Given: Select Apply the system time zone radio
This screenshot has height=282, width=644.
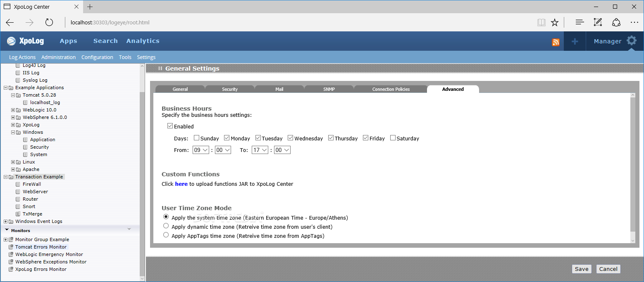Looking at the screenshot, I should point(166,216).
